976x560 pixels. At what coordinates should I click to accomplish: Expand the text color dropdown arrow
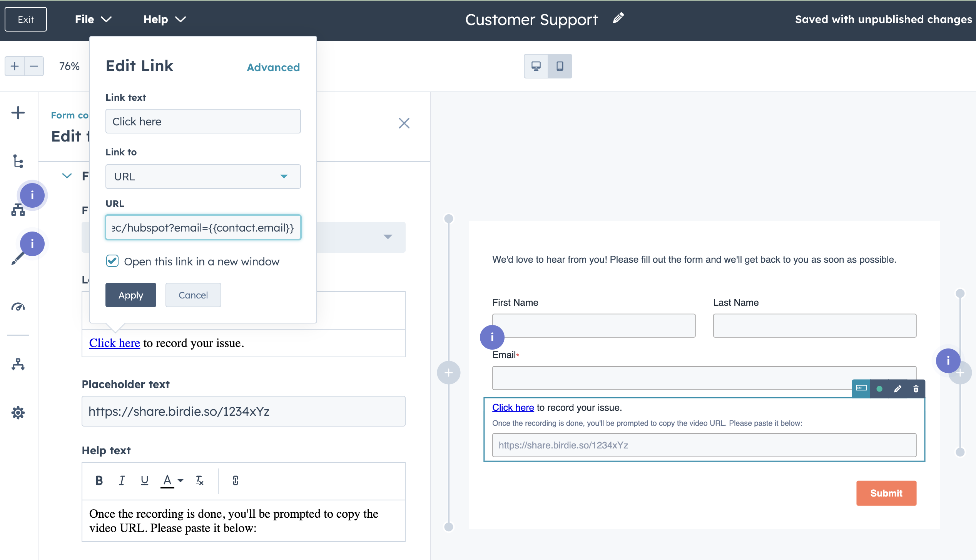(x=180, y=480)
